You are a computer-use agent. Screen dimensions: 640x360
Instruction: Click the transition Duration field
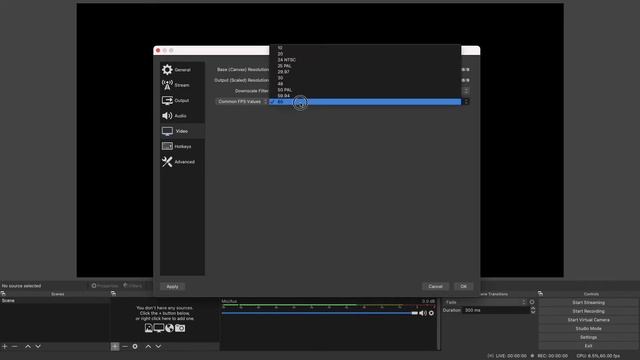496,310
